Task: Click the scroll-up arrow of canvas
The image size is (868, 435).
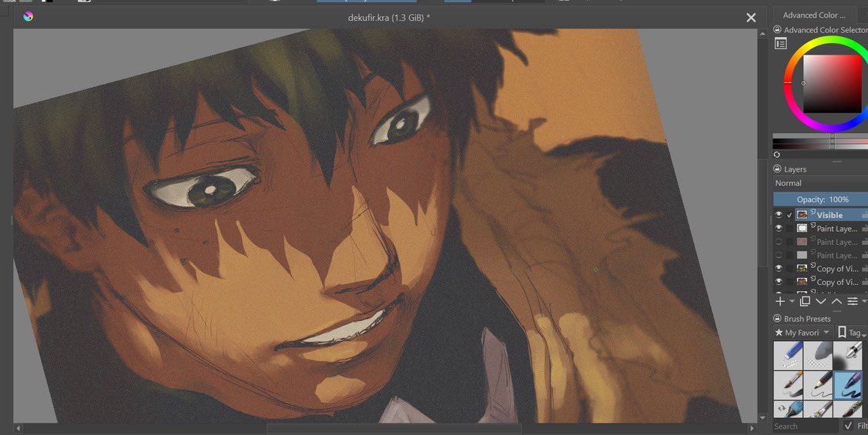Action: click(x=762, y=34)
